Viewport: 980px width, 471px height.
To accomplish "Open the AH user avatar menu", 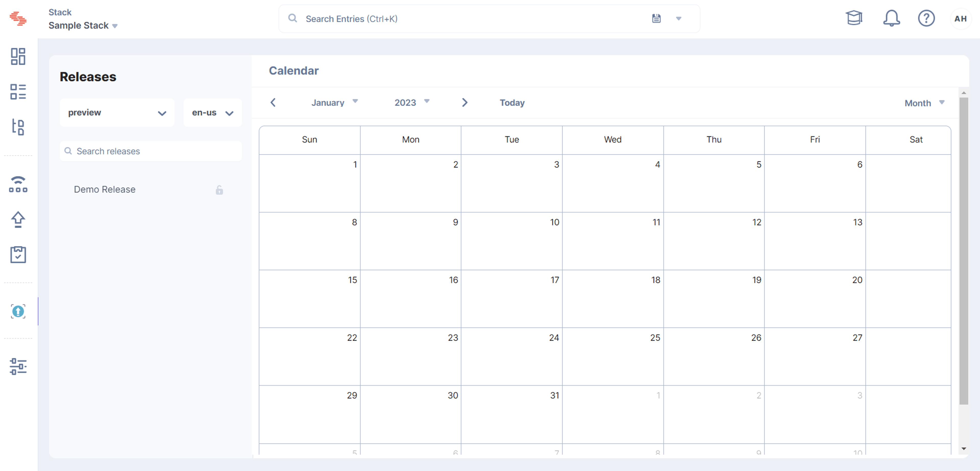I will [x=960, y=18].
